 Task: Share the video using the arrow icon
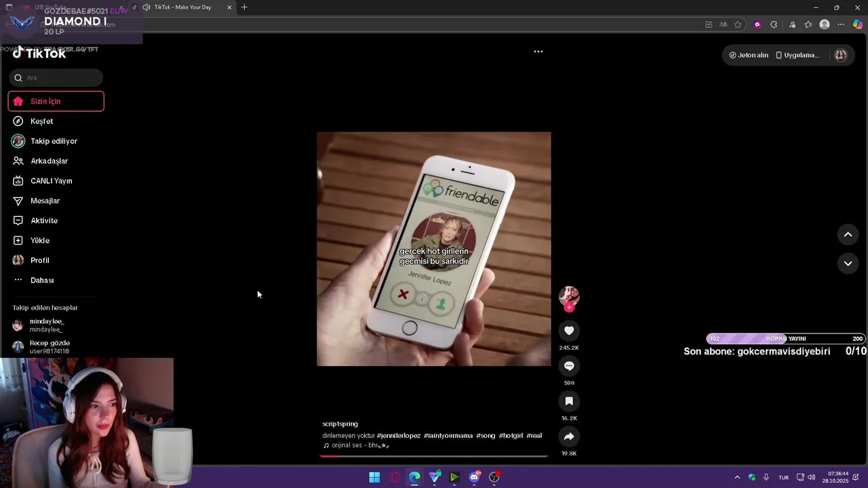pyautogui.click(x=569, y=436)
